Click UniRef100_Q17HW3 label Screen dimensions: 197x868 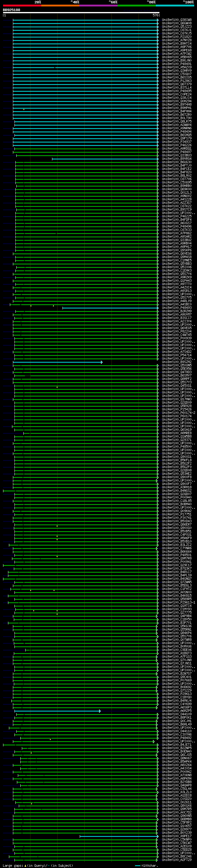coord(176,399)
